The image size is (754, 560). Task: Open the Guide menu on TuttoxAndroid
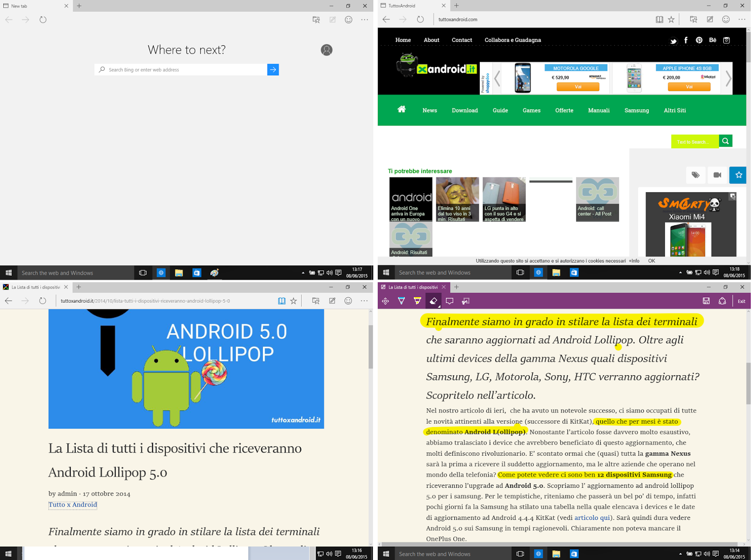(500, 110)
